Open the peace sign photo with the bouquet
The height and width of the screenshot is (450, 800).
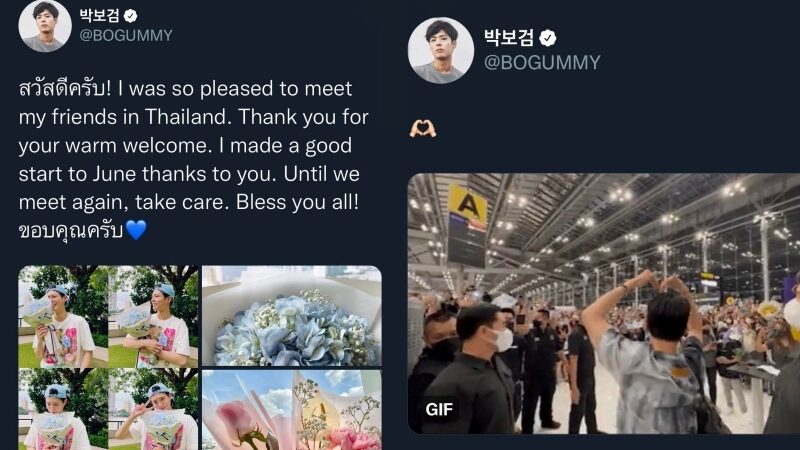pyautogui.click(x=153, y=409)
